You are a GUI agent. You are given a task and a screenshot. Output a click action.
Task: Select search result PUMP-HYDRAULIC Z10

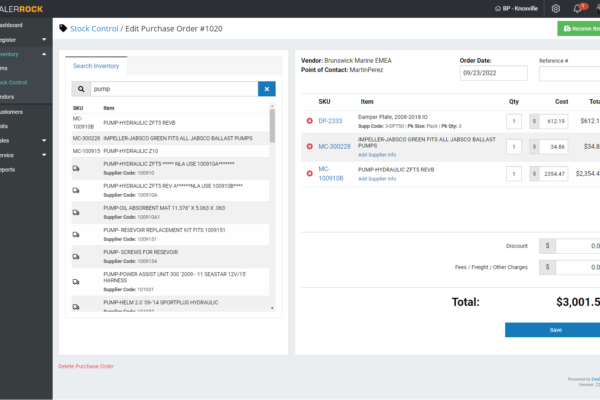tap(170, 151)
